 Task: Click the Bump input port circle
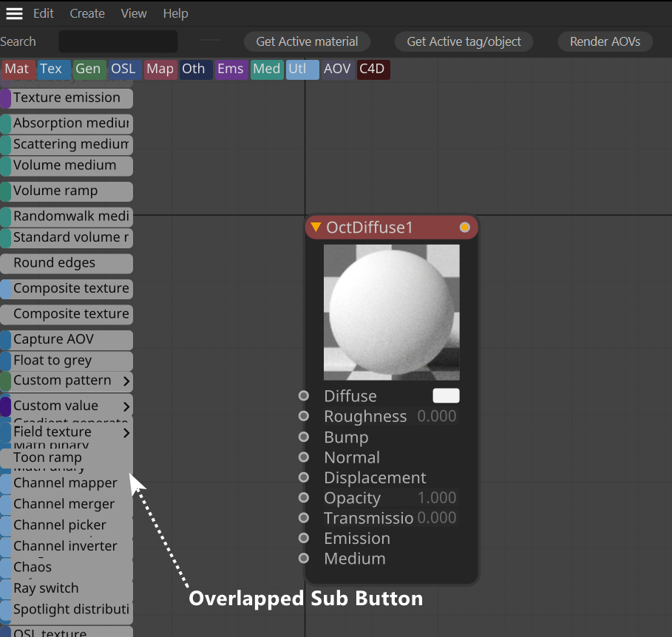[x=304, y=437]
